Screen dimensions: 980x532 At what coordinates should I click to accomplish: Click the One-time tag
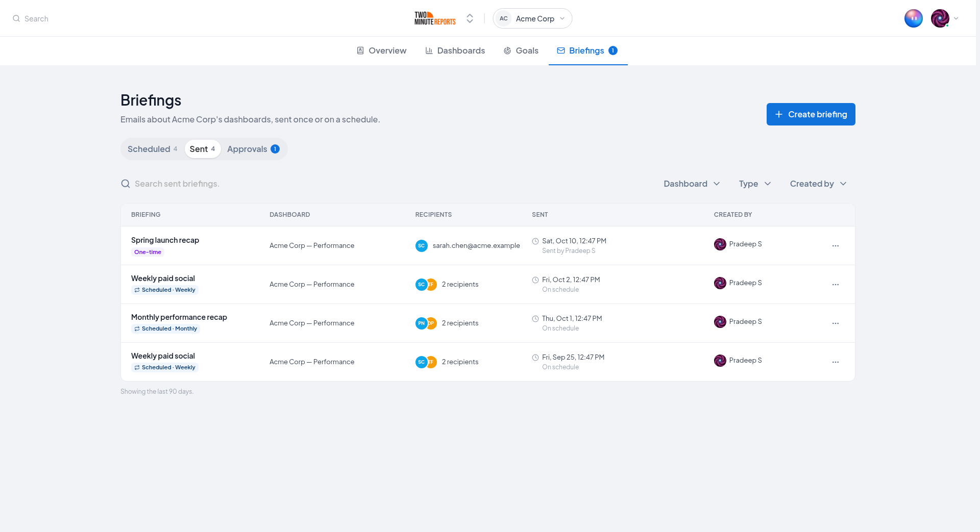coord(148,252)
